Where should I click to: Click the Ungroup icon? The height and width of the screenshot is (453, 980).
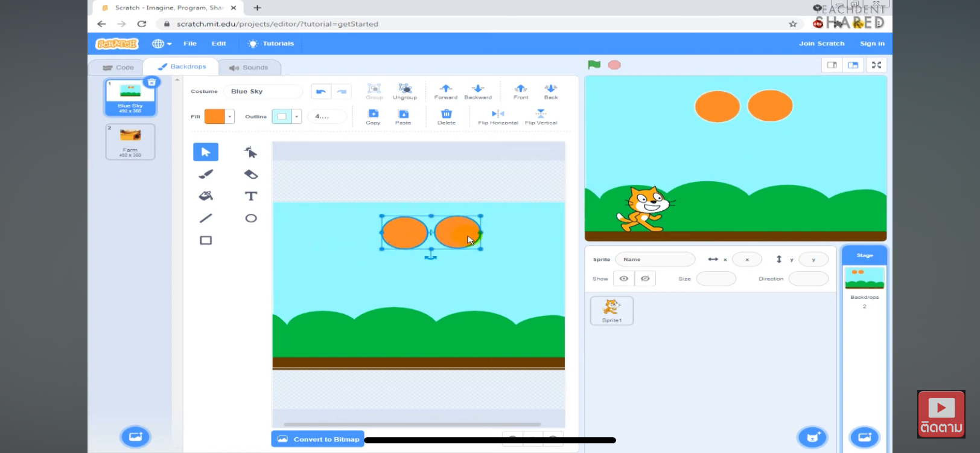click(405, 88)
